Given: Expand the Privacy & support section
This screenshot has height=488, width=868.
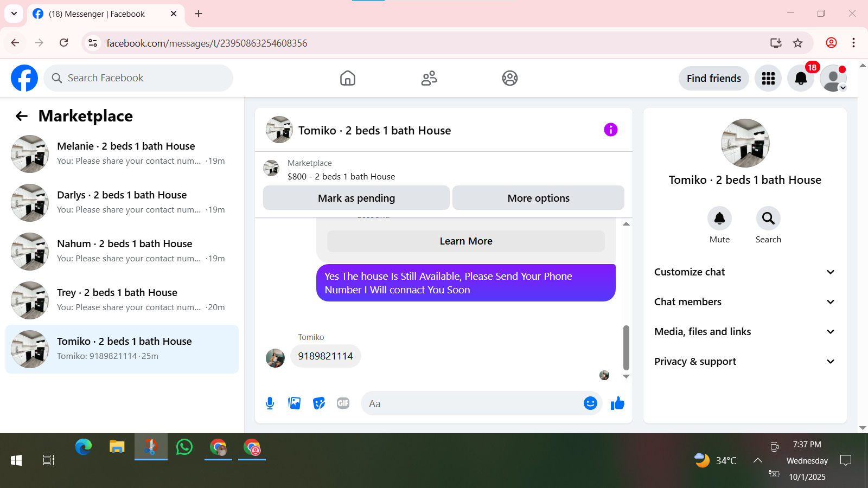Looking at the screenshot, I should point(745,362).
